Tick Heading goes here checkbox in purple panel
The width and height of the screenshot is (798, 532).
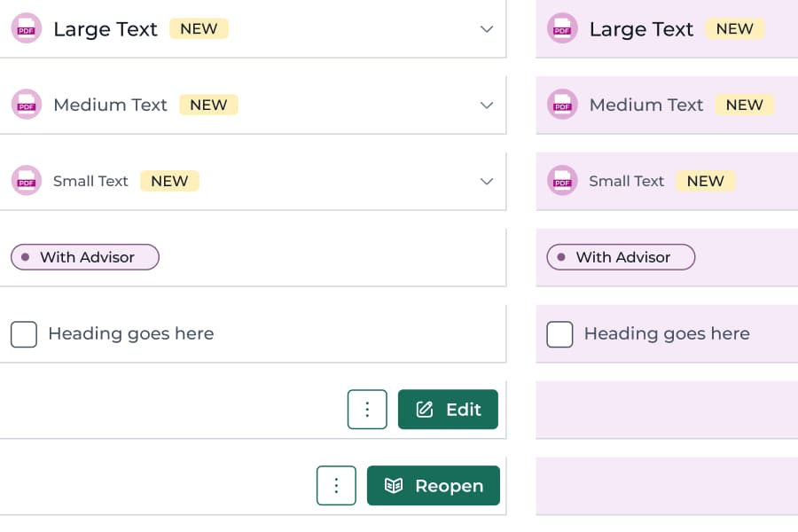(559, 334)
